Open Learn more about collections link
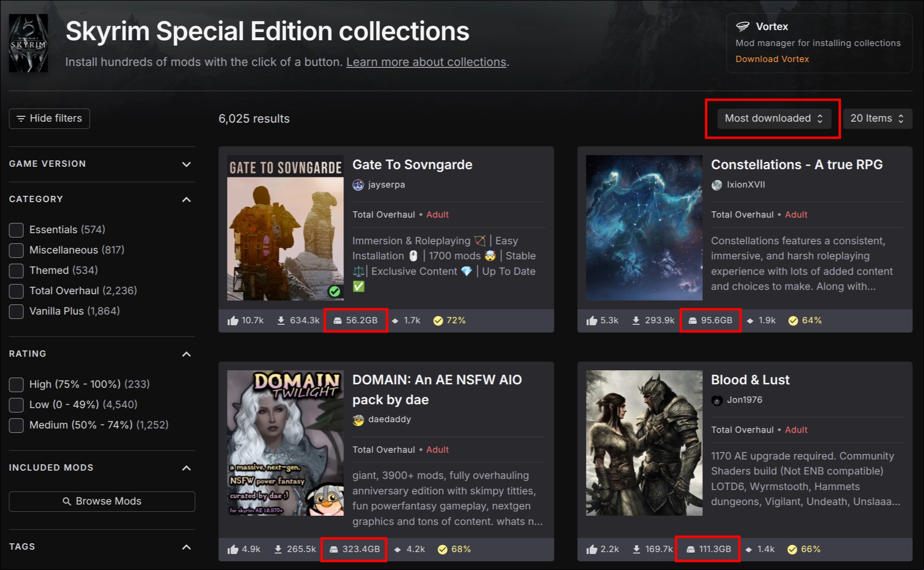This screenshot has height=570, width=924. tap(426, 63)
